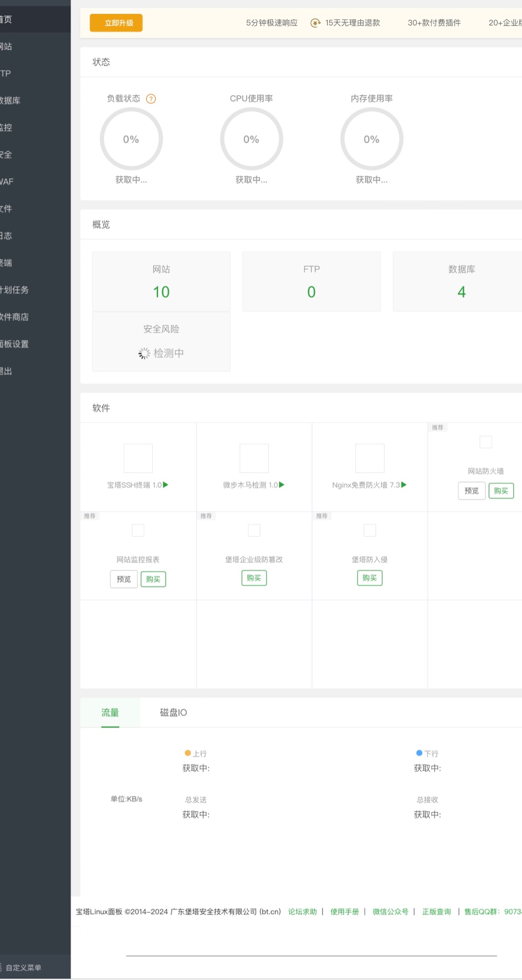Click the 网站 count overview card

161,281
